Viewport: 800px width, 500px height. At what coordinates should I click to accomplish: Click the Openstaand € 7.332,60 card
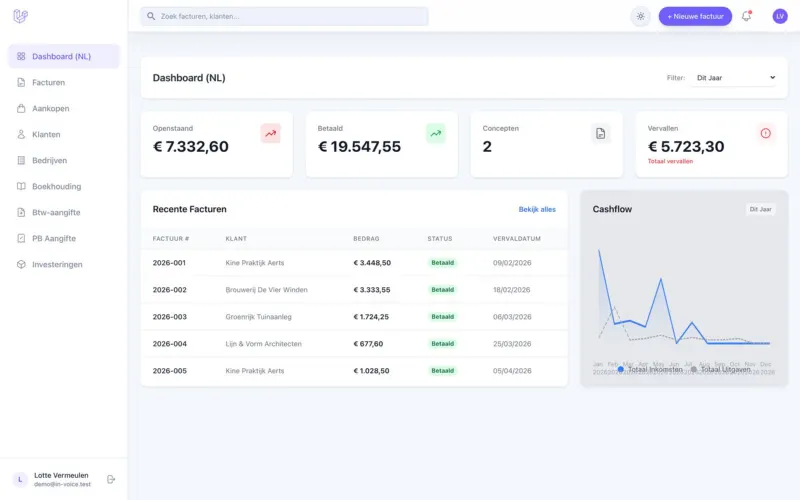tap(217, 144)
